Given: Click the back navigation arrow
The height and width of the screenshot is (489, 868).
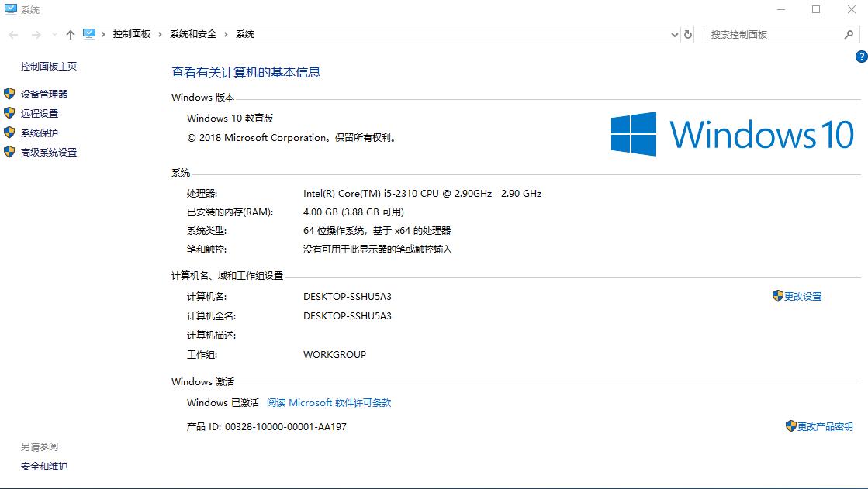Looking at the screenshot, I should [13, 34].
